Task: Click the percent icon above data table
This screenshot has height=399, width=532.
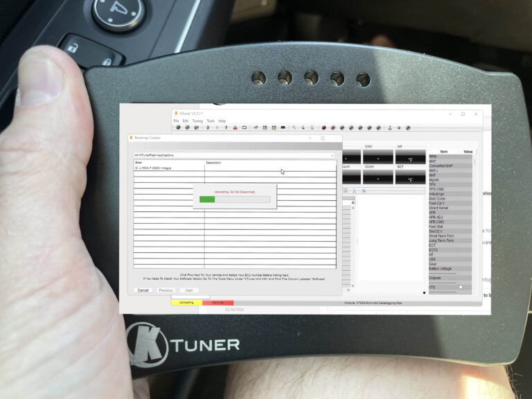Action: click(364, 190)
